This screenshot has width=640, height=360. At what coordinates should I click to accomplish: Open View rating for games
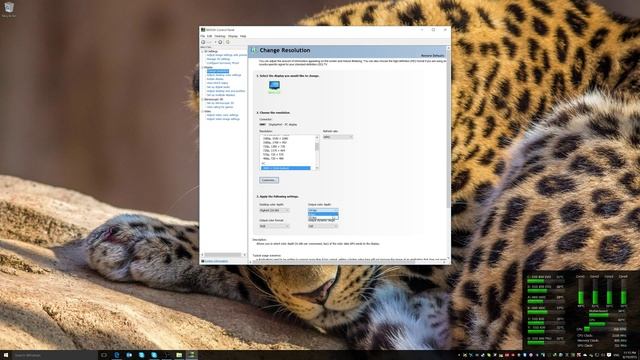click(x=220, y=107)
